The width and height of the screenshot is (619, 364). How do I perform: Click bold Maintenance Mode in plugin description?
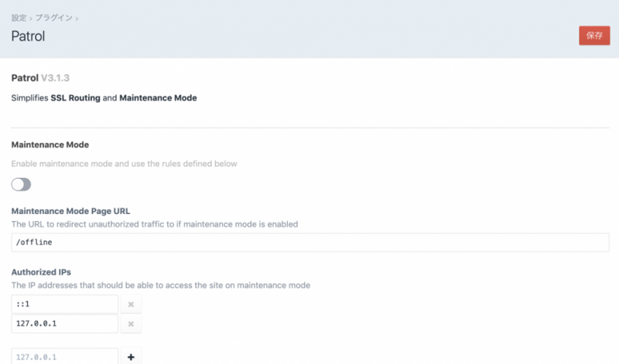point(158,98)
